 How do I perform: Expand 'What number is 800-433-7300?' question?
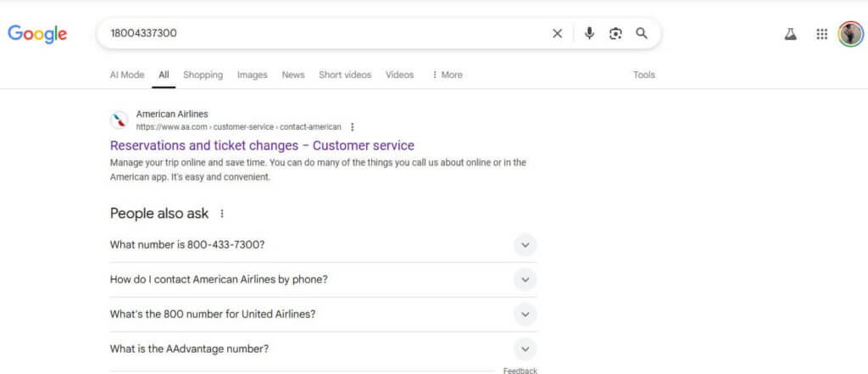[323, 245]
